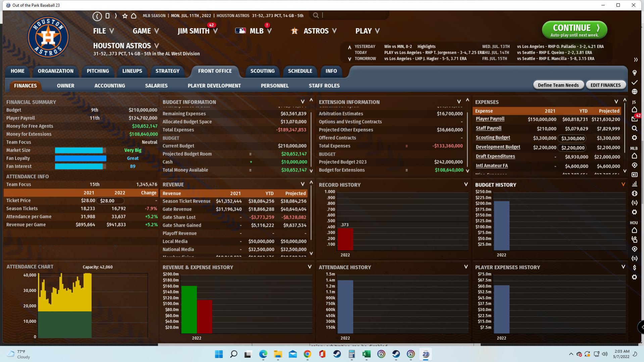The width and height of the screenshot is (644, 362).
Task: Click the dollar sign finances icon in sidebar
Action: point(634,268)
